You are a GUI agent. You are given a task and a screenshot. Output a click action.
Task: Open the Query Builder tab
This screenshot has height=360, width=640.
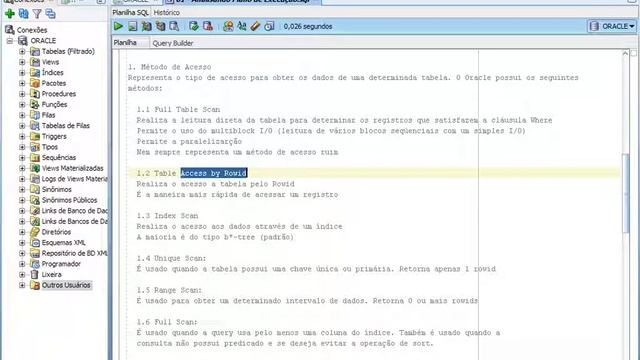click(x=173, y=43)
